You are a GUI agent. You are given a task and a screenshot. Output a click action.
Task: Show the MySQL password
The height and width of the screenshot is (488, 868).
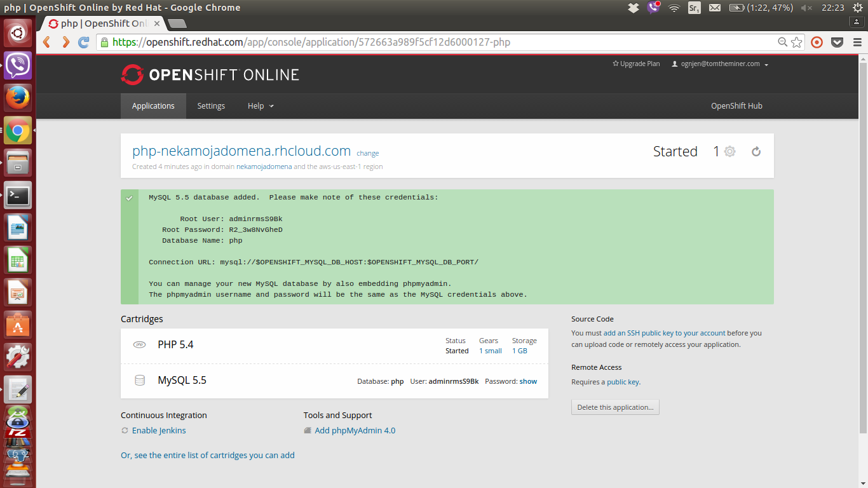528,381
